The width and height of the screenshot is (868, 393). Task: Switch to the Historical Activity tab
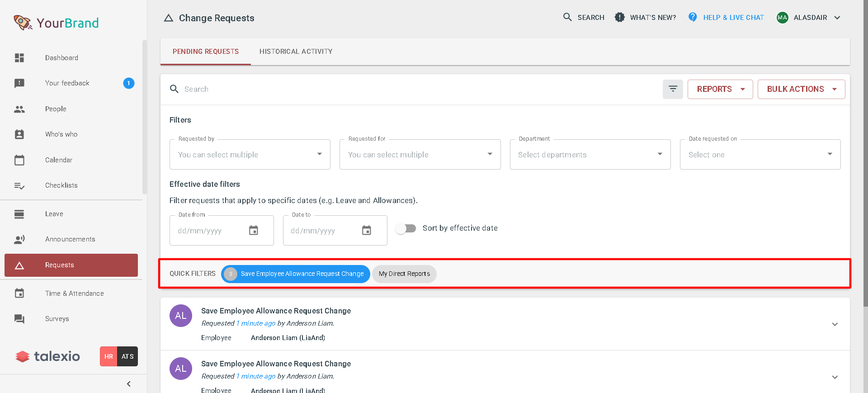(296, 52)
